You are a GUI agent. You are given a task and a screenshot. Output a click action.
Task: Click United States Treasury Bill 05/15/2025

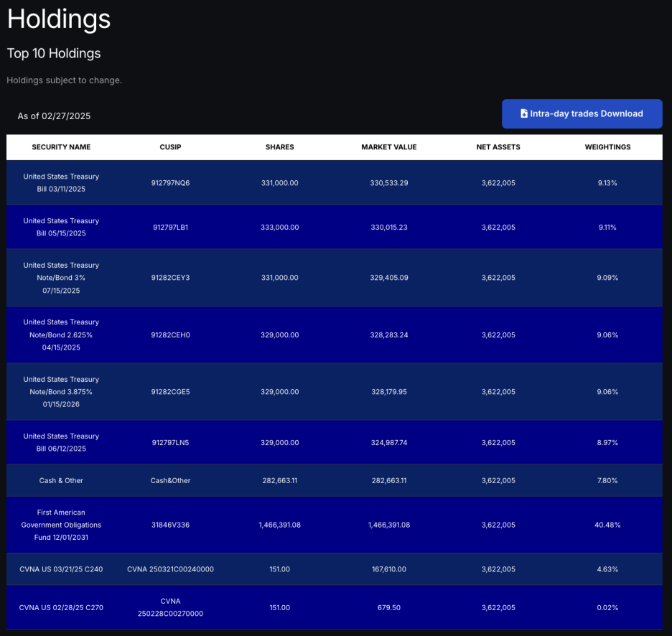coord(61,227)
